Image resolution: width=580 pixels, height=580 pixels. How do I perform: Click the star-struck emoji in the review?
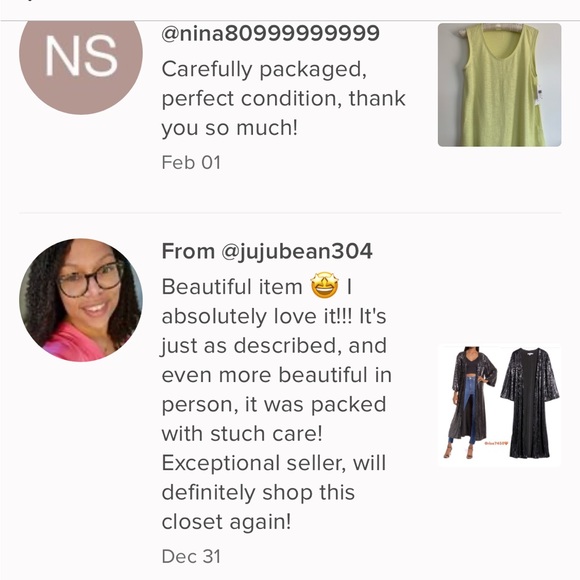click(324, 286)
